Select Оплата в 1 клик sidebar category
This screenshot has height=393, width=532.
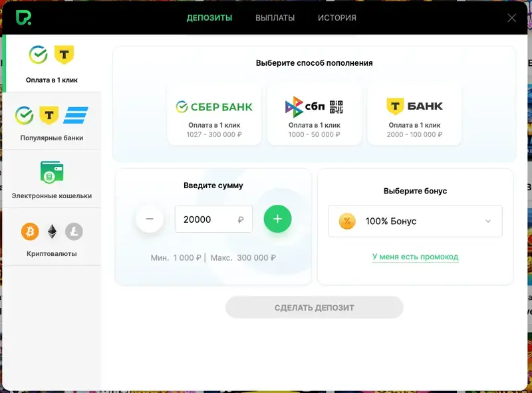pos(52,63)
